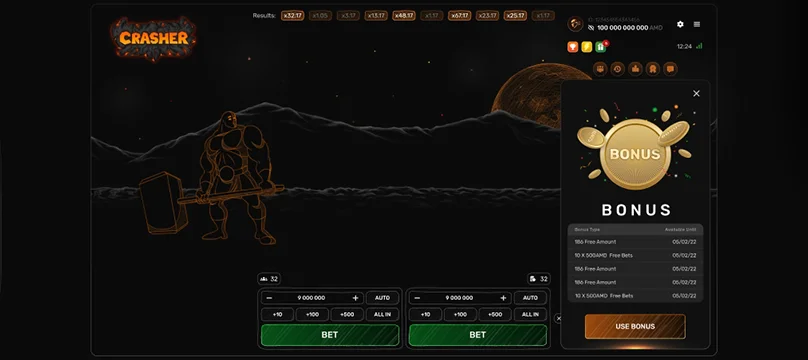
Task: Increase the bet amount in left panel
Action: click(x=355, y=298)
